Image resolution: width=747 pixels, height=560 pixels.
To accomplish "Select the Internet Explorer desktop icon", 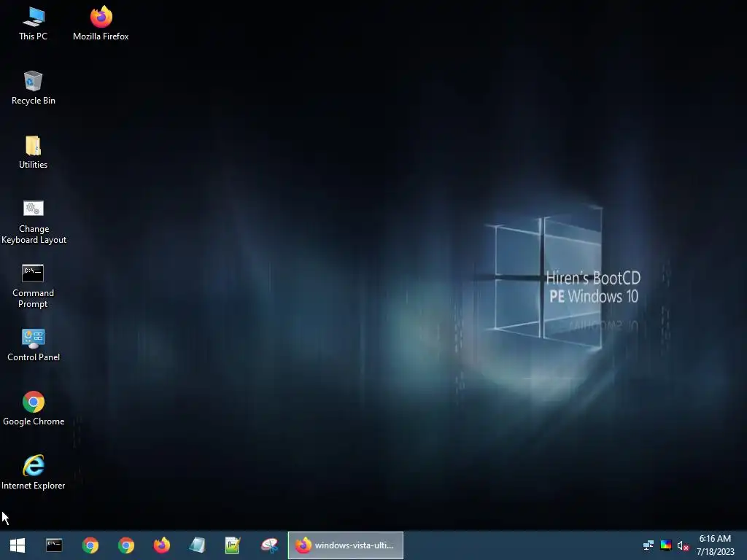I will [x=34, y=472].
